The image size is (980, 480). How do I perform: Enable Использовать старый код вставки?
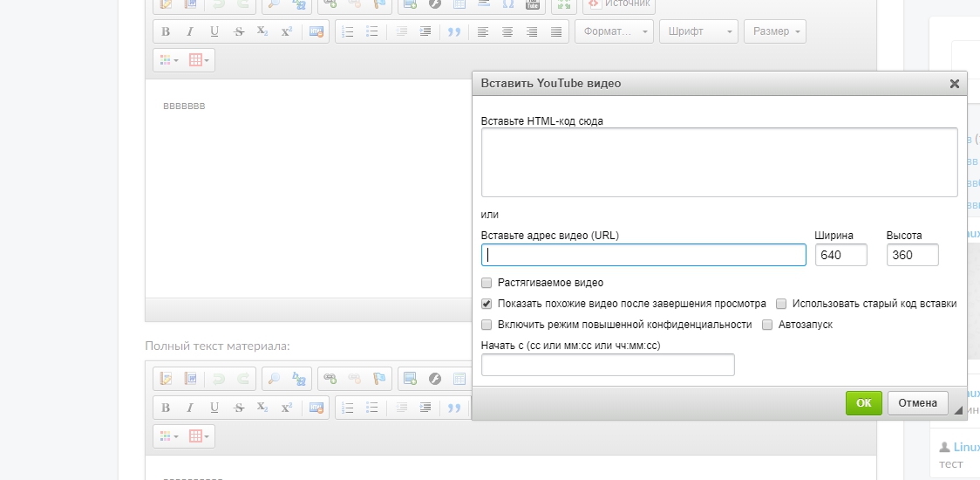[781, 305]
